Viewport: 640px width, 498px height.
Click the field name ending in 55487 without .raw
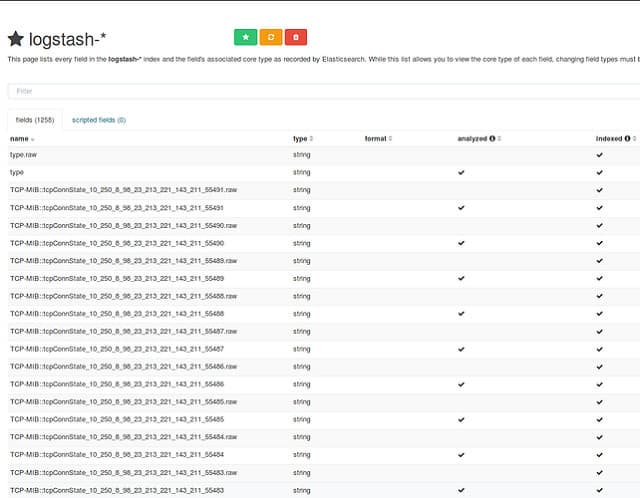pos(117,349)
